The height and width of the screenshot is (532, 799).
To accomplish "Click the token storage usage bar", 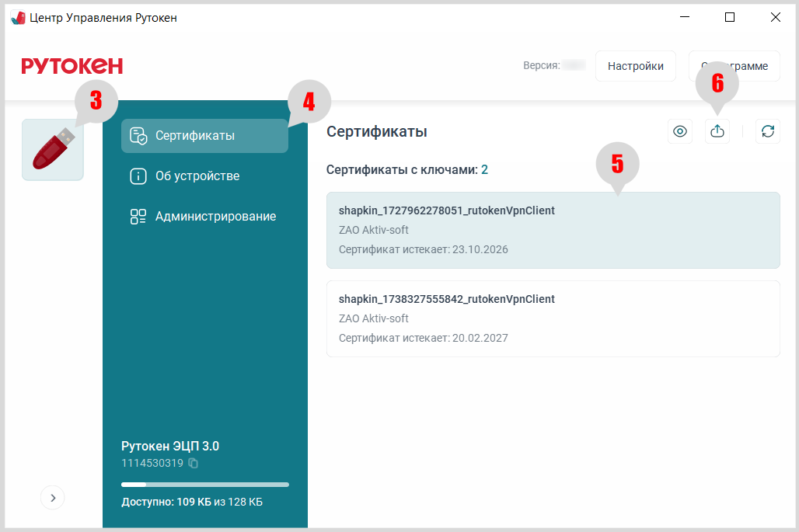I will [205, 485].
